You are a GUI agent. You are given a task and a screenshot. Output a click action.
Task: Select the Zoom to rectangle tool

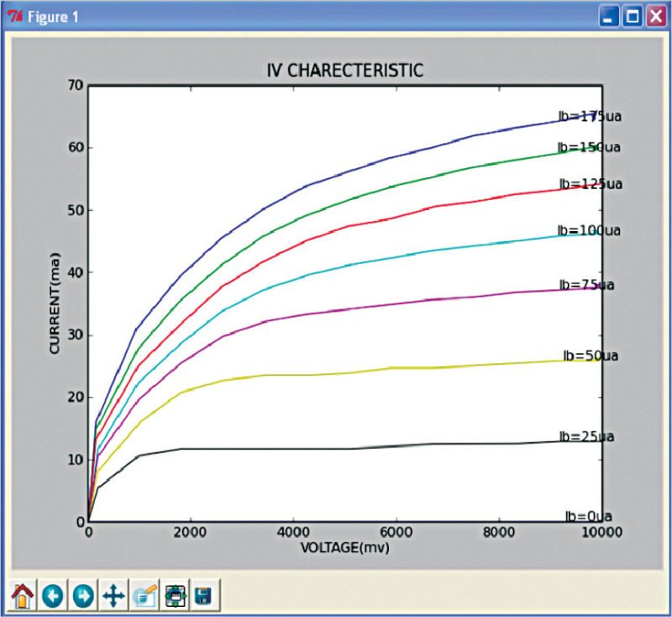144,596
